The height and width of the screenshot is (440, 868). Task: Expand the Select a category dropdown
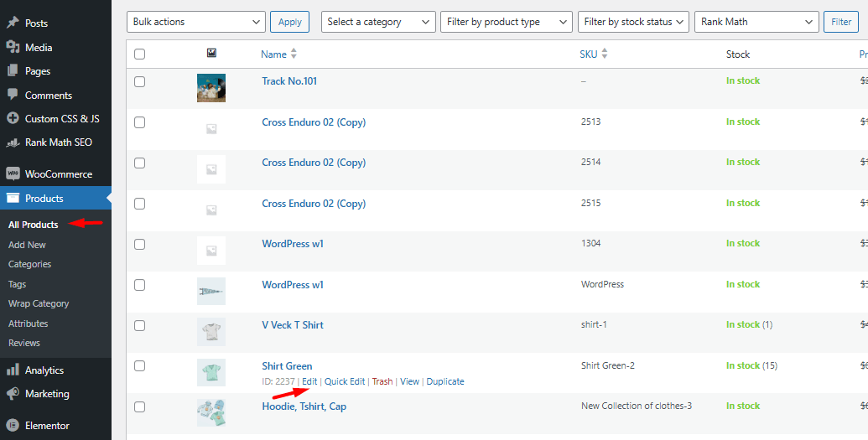click(378, 22)
